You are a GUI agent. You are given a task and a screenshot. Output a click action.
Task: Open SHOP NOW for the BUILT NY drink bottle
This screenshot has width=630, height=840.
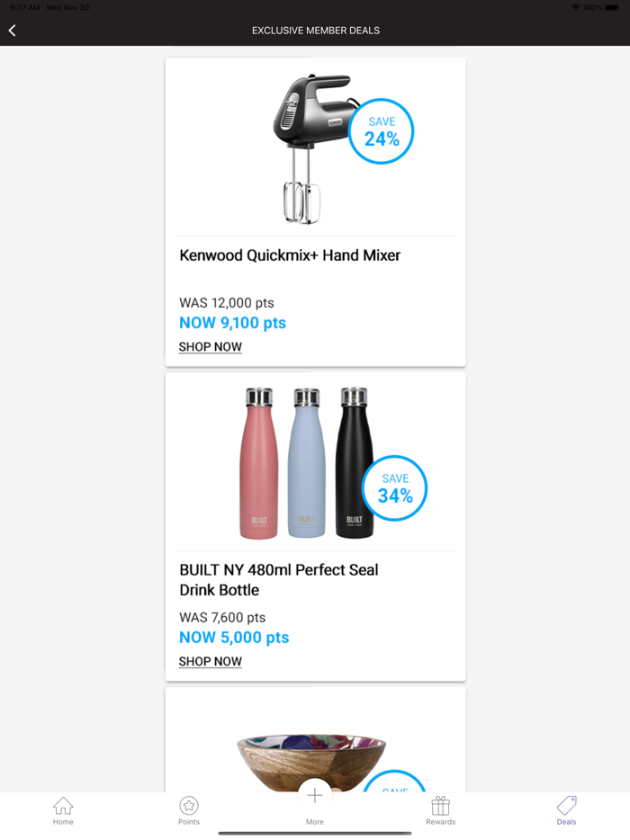point(210,661)
